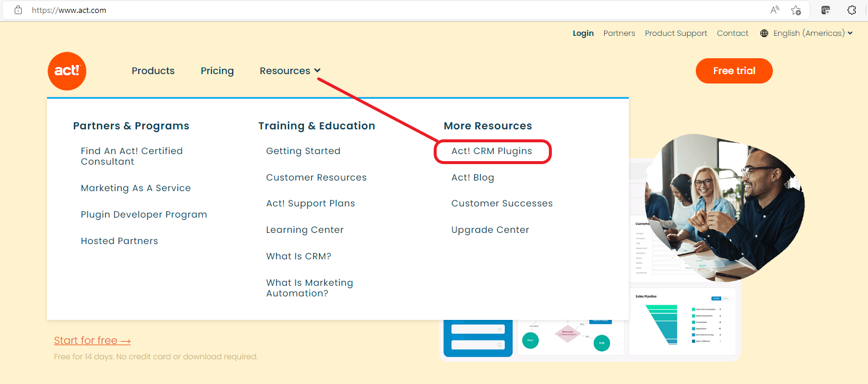Open Product Support link
Screen dimensions: 868x384
[676, 34]
